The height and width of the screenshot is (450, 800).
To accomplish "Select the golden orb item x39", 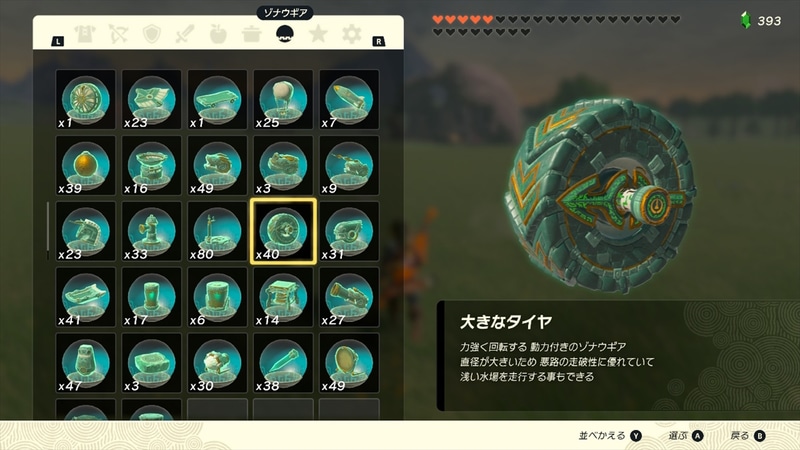I will [86, 165].
